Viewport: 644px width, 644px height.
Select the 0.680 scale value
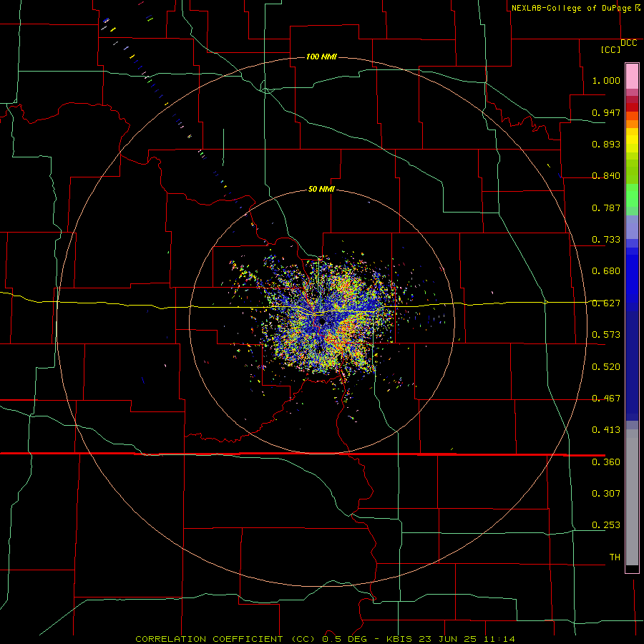click(x=606, y=271)
